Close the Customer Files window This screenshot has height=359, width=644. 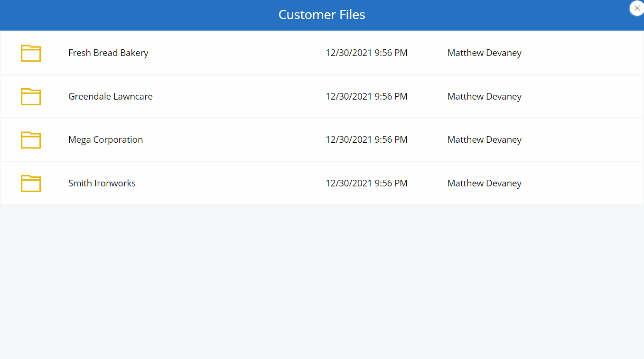coord(636,8)
